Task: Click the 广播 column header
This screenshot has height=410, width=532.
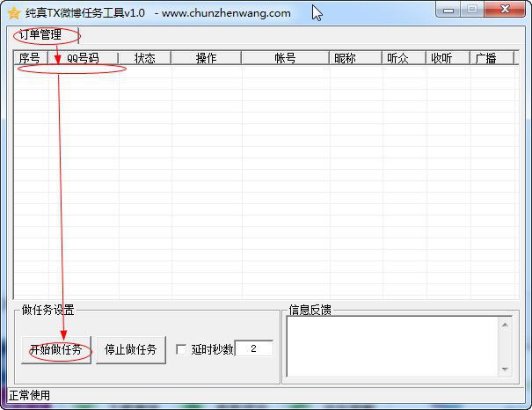Action: click(x=492, y=58)
